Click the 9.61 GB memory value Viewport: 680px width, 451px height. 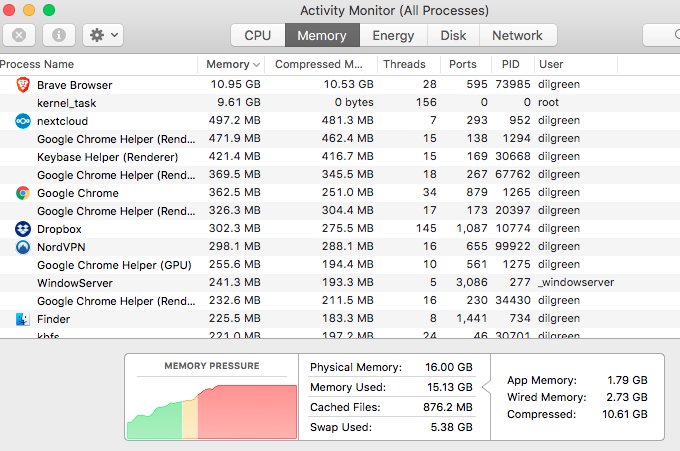pyautogui.click(x=239, y=102)
